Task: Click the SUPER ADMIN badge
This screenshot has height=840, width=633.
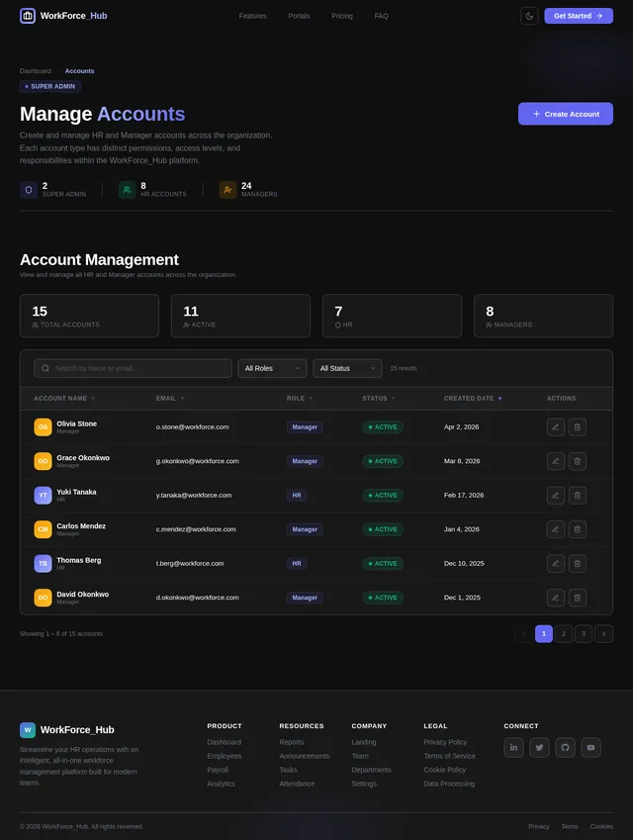Action: tap(50, 86)
